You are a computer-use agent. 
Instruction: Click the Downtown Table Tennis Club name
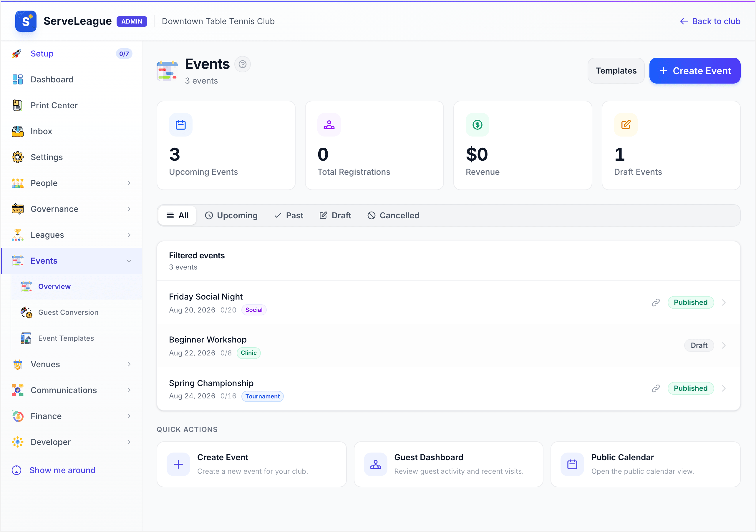coord(218,21)
